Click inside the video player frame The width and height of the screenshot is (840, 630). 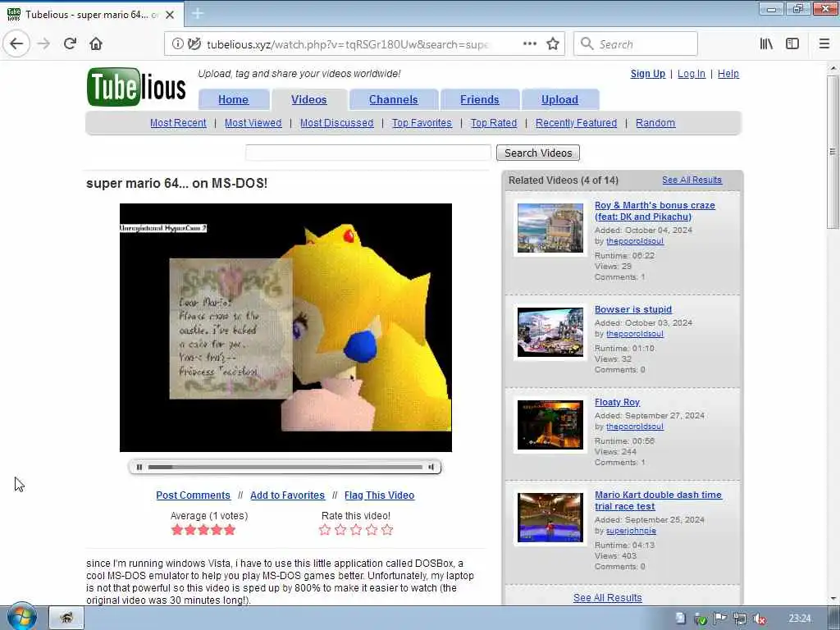point(285,327)
